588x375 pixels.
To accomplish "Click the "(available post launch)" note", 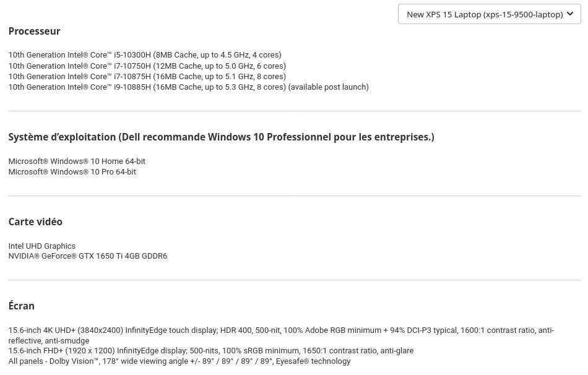I will pyautogui.click(x=328, y=87).
